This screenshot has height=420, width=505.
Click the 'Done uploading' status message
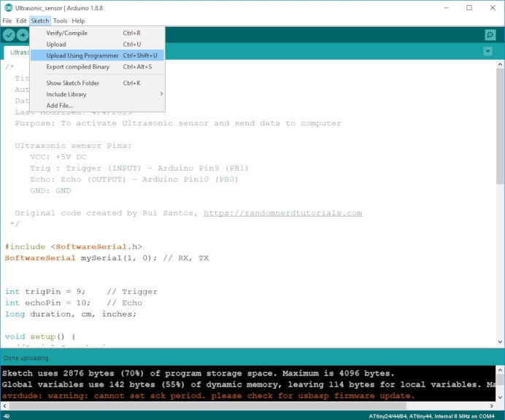point(26,358)
